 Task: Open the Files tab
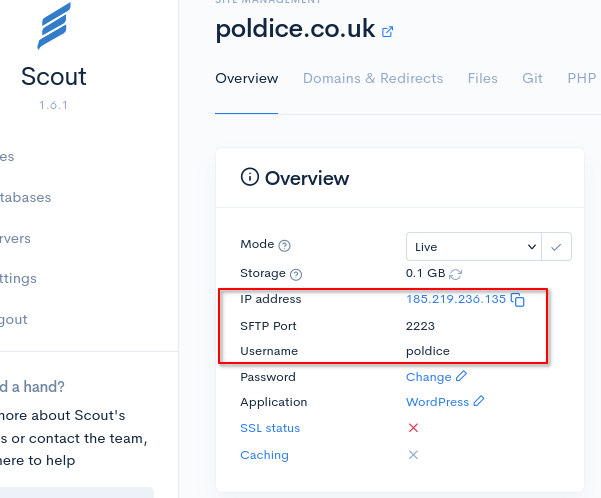(482, 78)
